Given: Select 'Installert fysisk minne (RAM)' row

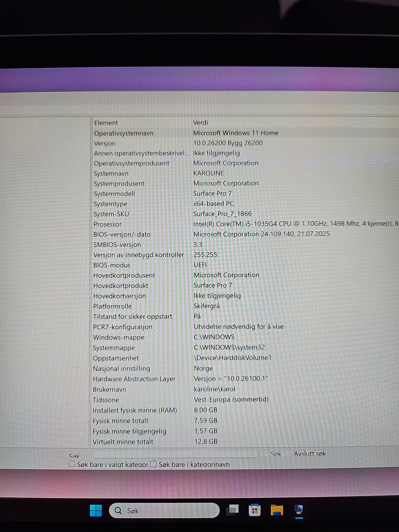Looking at the screenshot, I should click(246, 410).
